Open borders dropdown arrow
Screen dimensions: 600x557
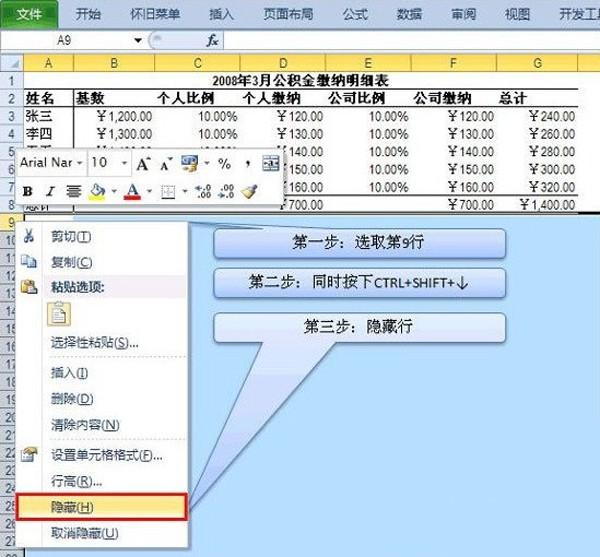pos(185,191)
